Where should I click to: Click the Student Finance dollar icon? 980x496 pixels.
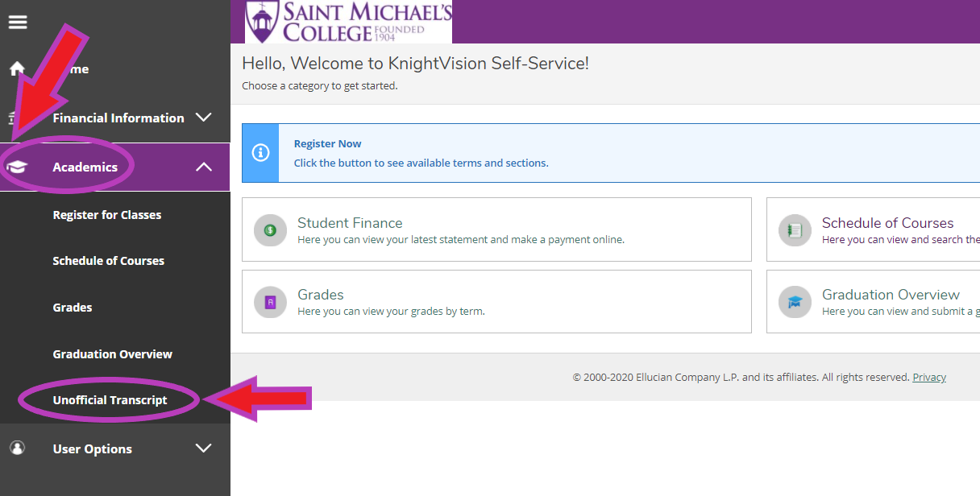point(270,230)
